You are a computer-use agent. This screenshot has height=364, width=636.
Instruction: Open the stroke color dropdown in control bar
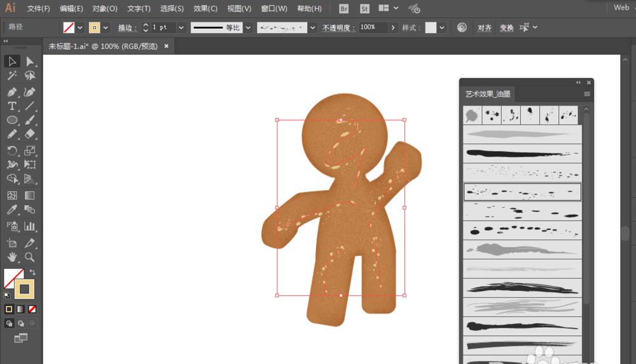tap(106, 27)
